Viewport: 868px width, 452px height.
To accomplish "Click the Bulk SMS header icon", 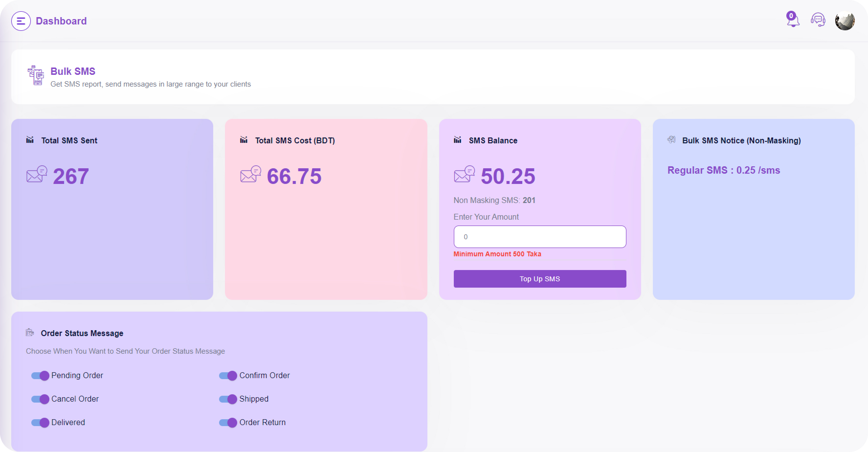I will pos(36,76).
